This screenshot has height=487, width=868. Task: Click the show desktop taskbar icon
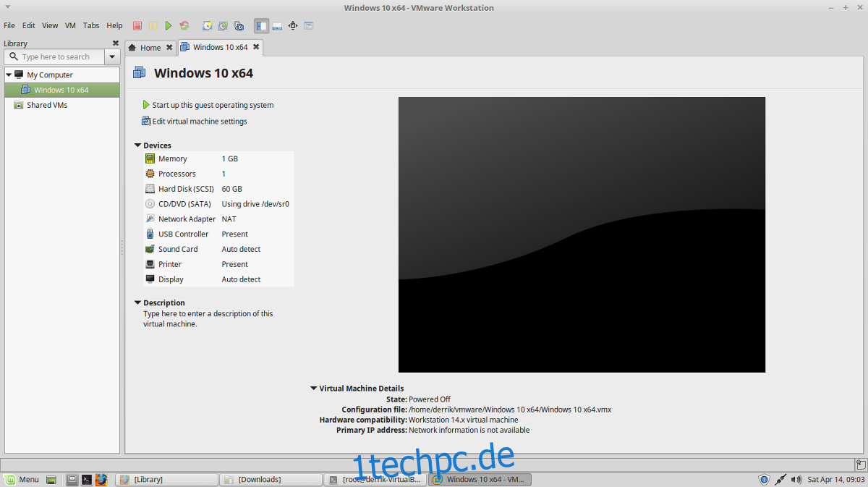[51, 479]
